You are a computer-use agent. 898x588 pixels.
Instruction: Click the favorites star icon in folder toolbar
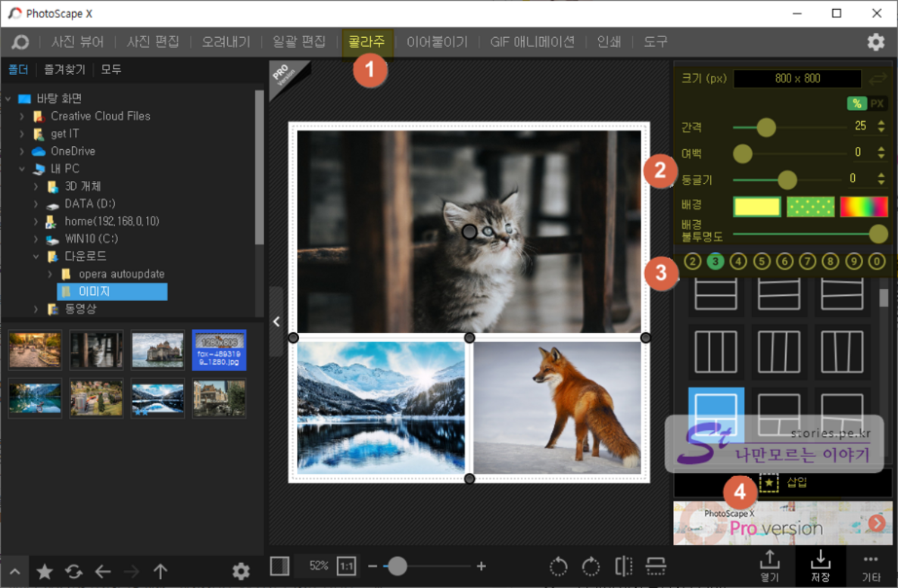[45, 572]
